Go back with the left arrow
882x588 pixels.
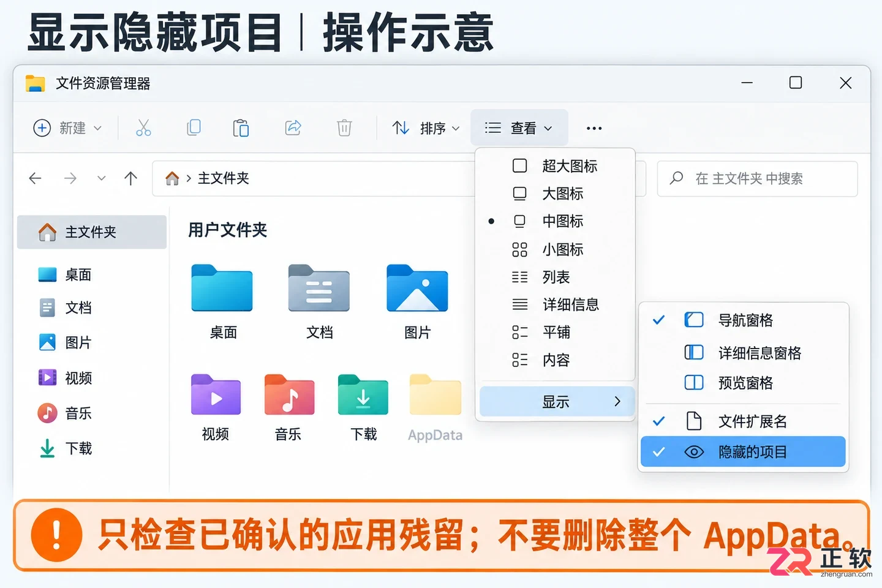click(x=36, y=178)
